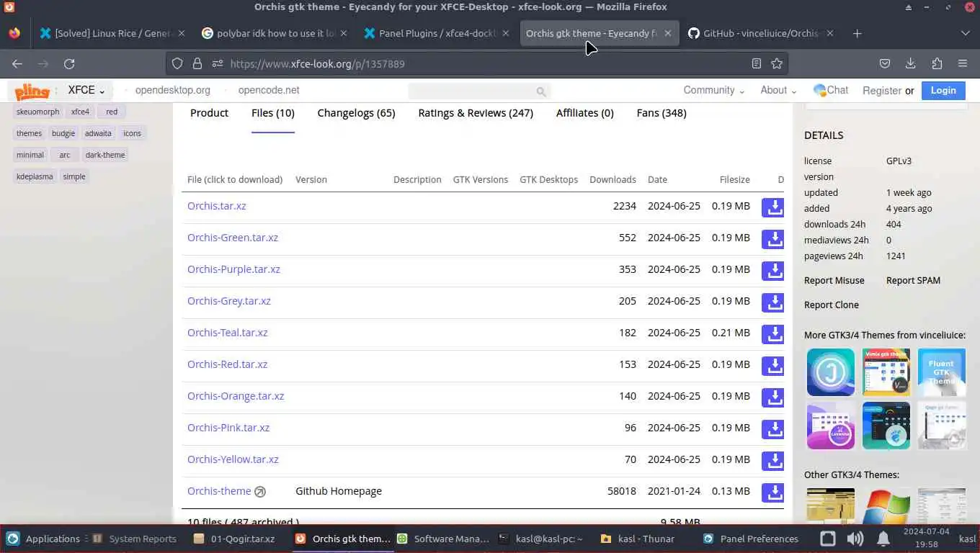Switch to GitHub vinceliuice/Orchis browser tab
The image size is (980, 553).
[x=760, y=33]
